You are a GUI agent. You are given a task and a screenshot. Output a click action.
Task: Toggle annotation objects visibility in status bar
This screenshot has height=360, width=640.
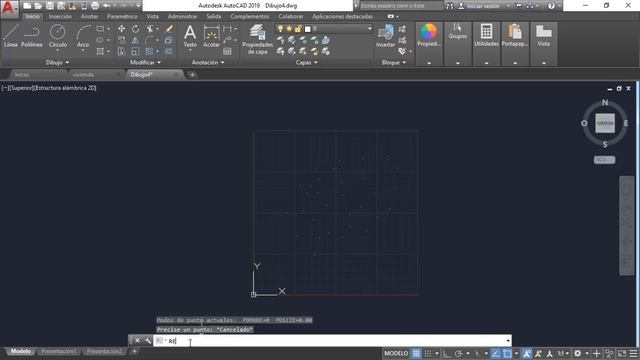pos(527,353)
